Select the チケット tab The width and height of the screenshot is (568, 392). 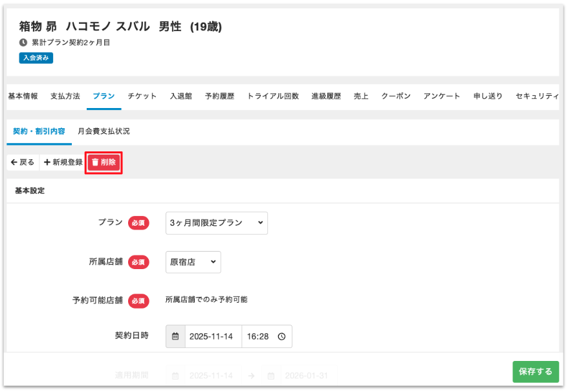point(142,96)
